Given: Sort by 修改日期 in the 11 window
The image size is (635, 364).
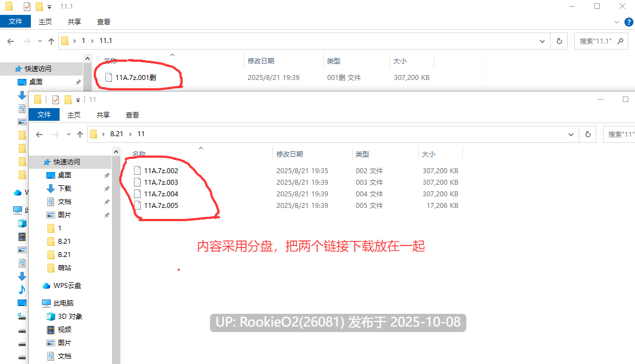Looking at the screenshot, I should point(290,154).
